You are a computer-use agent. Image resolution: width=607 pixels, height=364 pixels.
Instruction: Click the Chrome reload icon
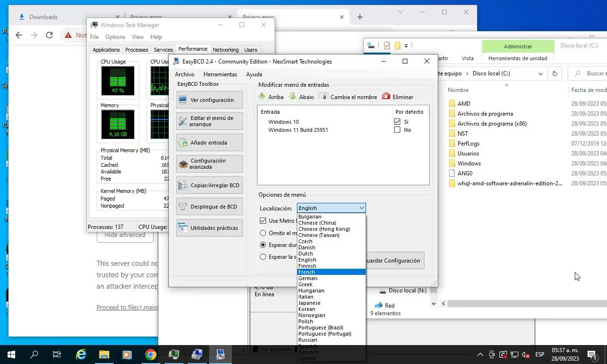tap(49, 35)
